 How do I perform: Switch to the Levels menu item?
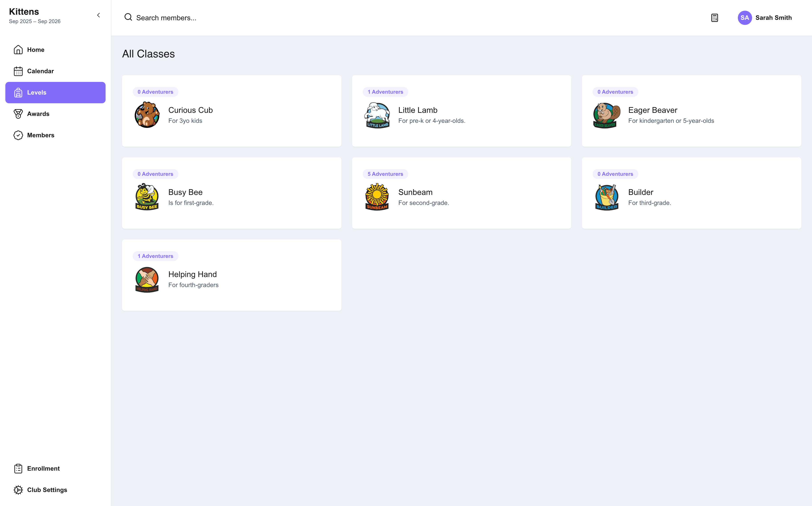(55, 92)
